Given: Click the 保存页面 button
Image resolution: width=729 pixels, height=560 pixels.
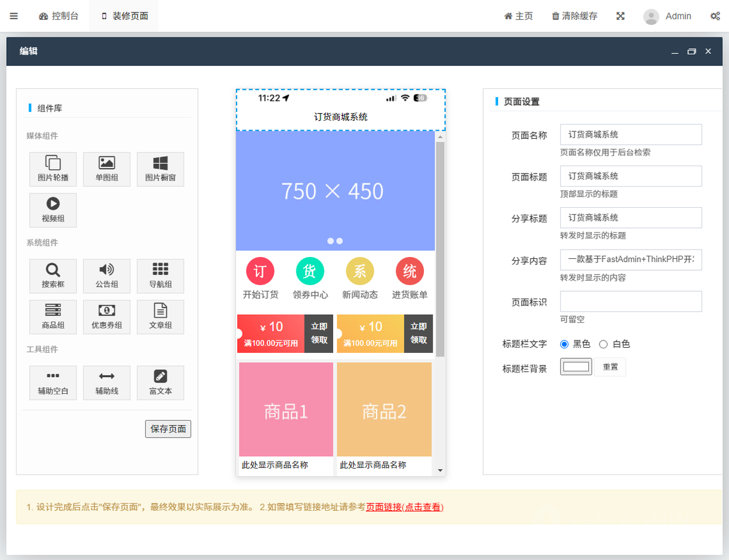Looking at the screenshot, I should [168, 429].
